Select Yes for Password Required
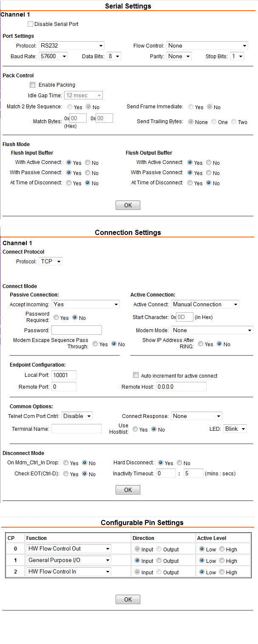The width and height of the screenshot is (258, 644). tap(56, 318)
